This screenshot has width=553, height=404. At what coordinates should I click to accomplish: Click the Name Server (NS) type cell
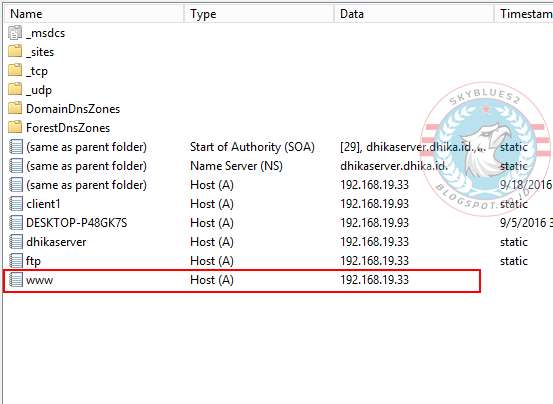pos(236,166)
